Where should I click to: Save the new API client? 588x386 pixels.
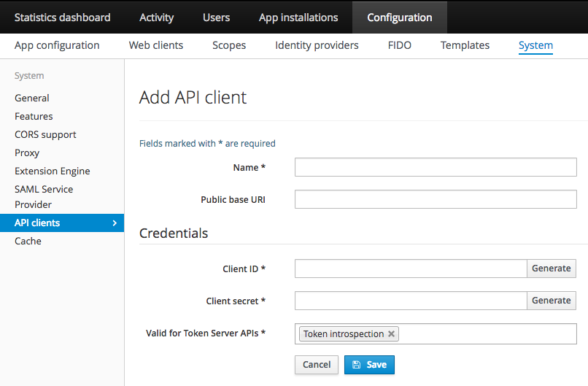369,365
